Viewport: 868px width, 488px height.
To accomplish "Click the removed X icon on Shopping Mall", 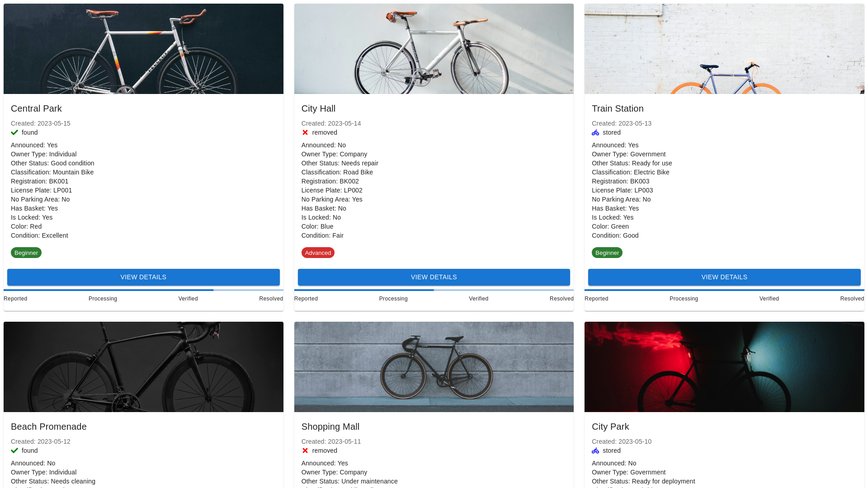I will (x=305, y=450).
